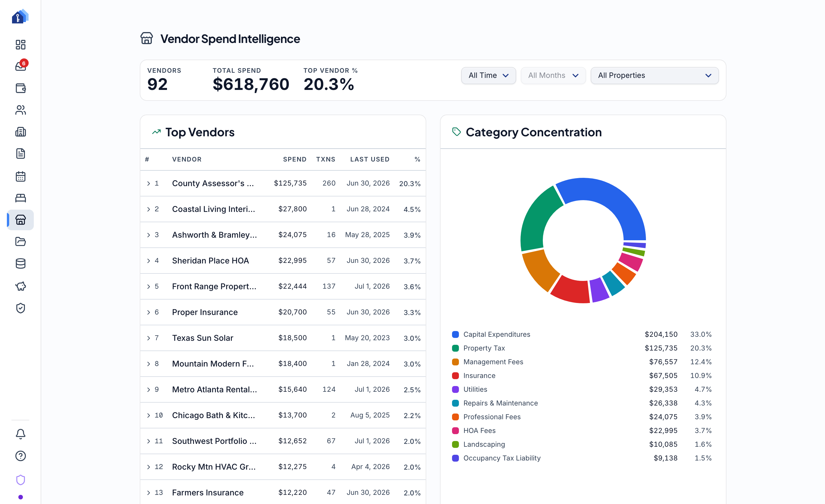The width and height of the screenshot is (825, 504).
Task: Open the folder icon in sidebar
Action: point(20,242)
